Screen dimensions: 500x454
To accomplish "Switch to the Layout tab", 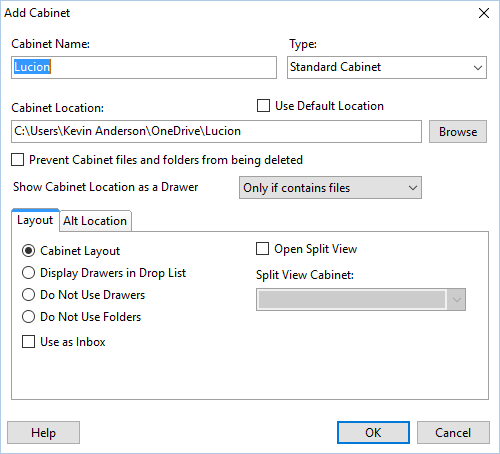I will pos(35,220).
